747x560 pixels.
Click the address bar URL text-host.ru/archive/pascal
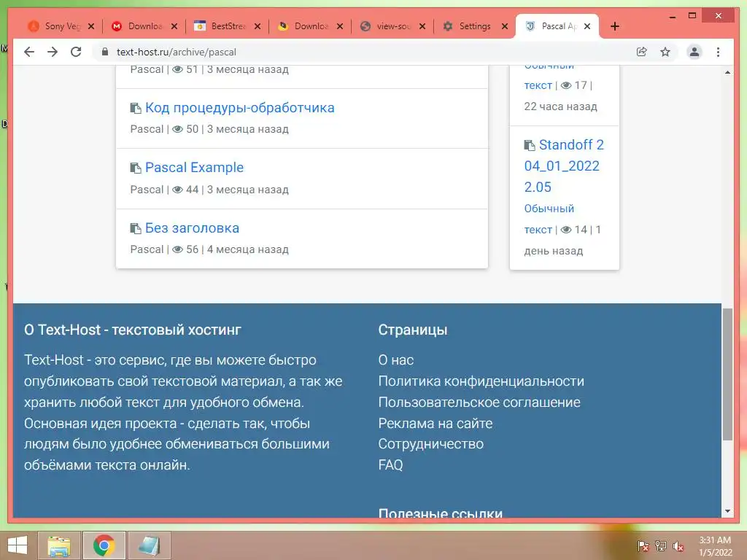[177, 52]
